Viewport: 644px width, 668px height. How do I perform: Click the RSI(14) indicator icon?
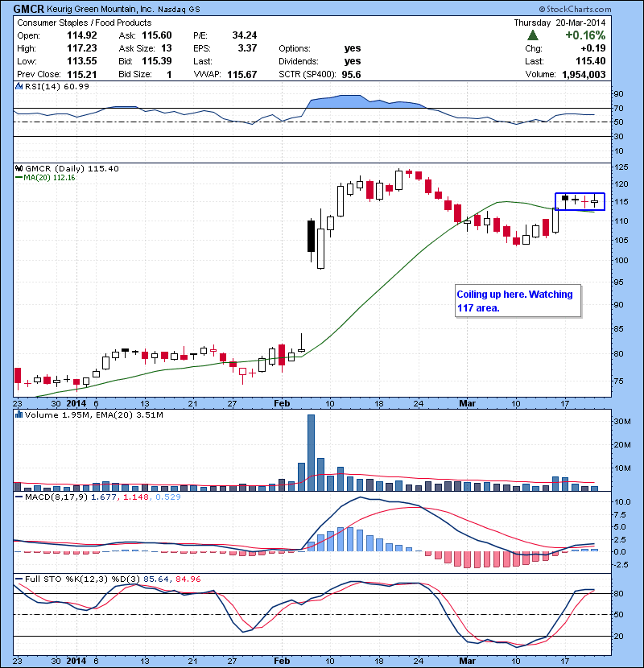pos(19,86)
